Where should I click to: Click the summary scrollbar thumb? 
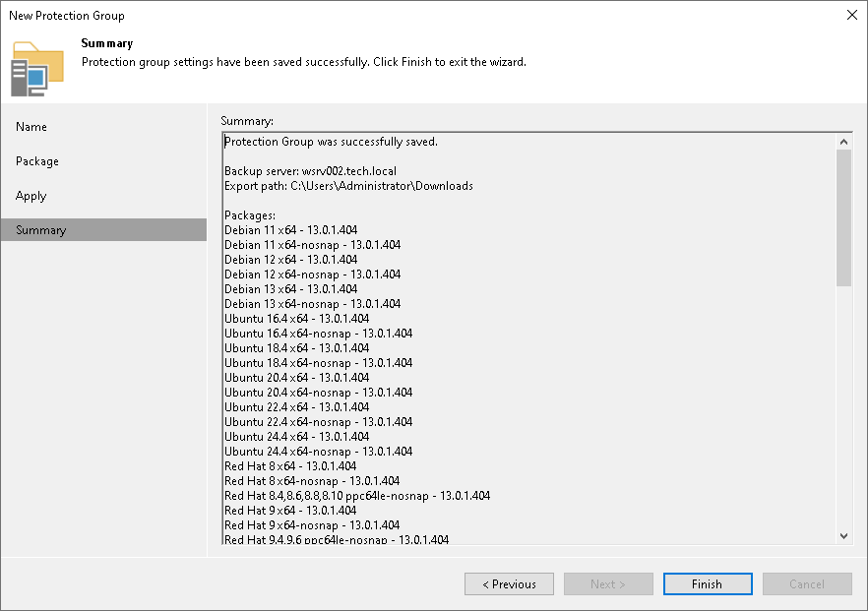click(843, 218)
